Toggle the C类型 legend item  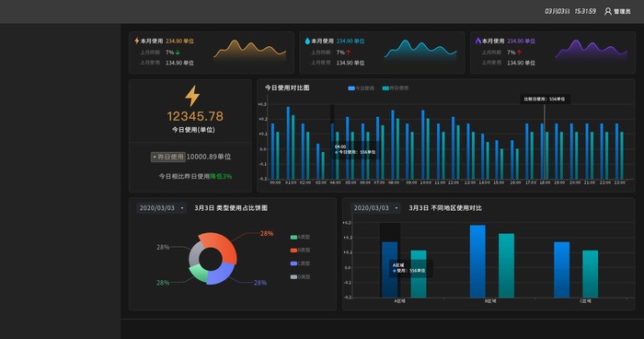(300, 263)
